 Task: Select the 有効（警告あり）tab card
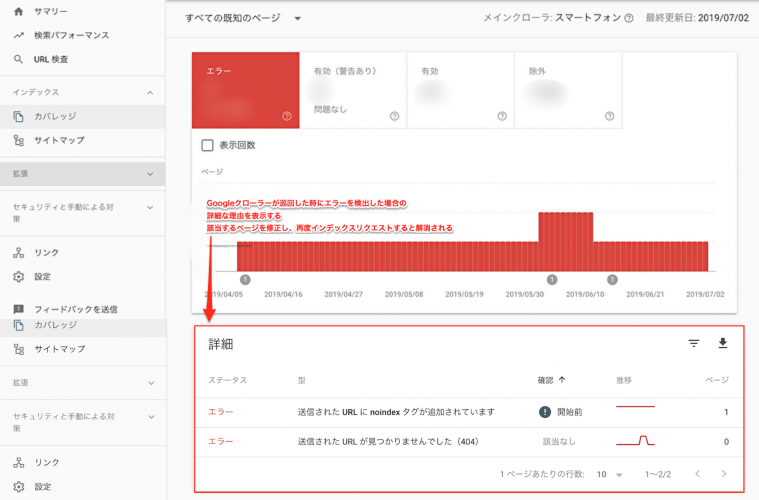click(353, 90)
